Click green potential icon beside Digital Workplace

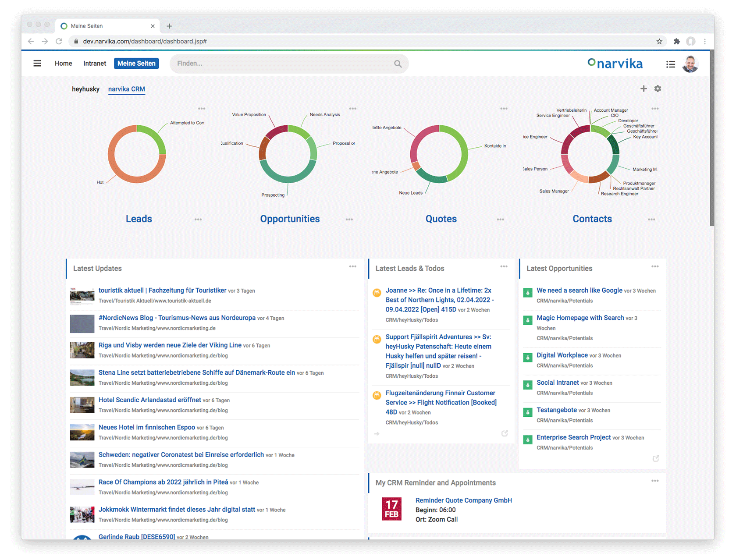pyautogui.click(x=528, y=358)
